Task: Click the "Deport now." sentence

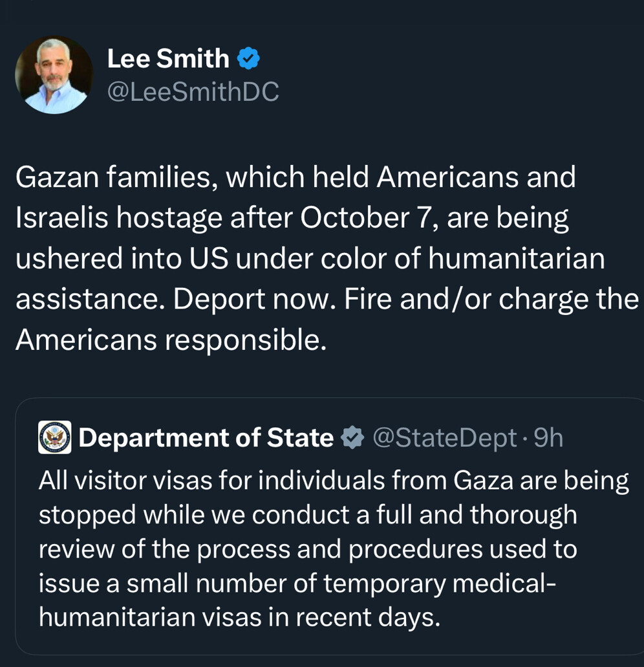Action: (255, 299)
